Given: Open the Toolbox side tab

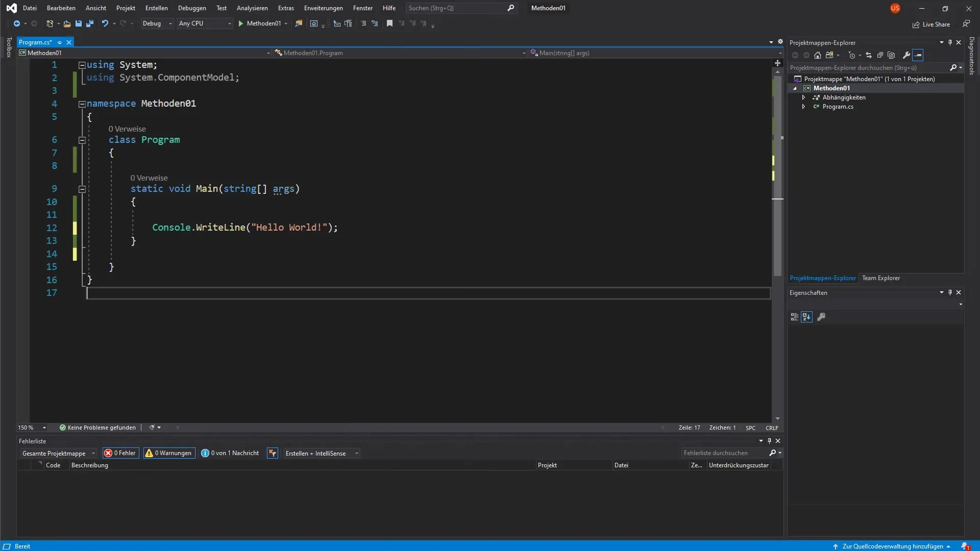Looking at the screenshot, I should pos(9,47).
